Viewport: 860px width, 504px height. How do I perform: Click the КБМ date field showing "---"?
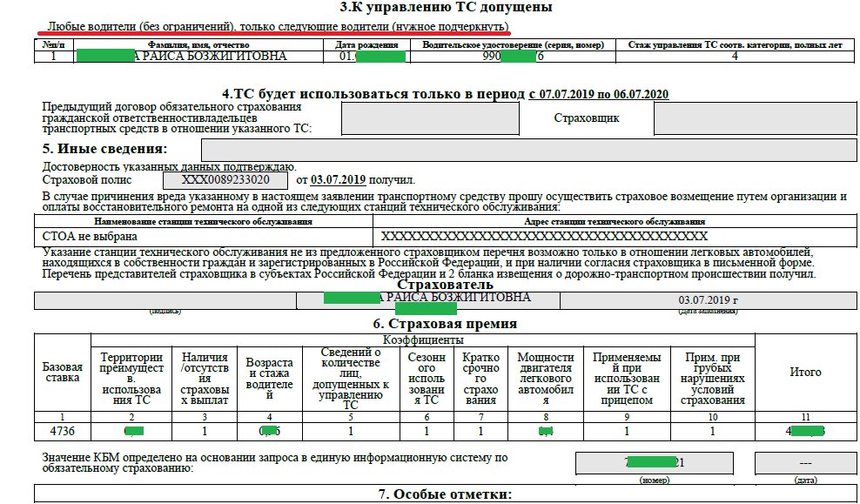point(805,463)
